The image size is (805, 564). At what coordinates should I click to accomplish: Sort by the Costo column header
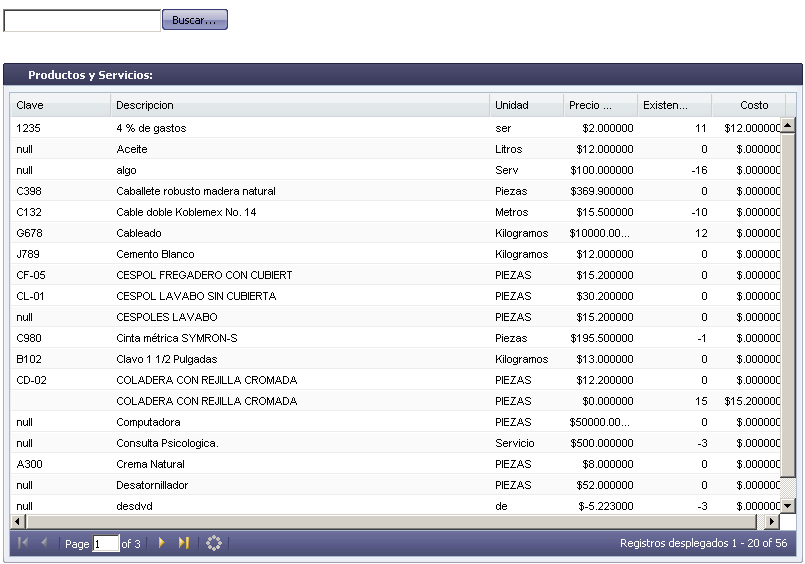(x=748, y=105)
